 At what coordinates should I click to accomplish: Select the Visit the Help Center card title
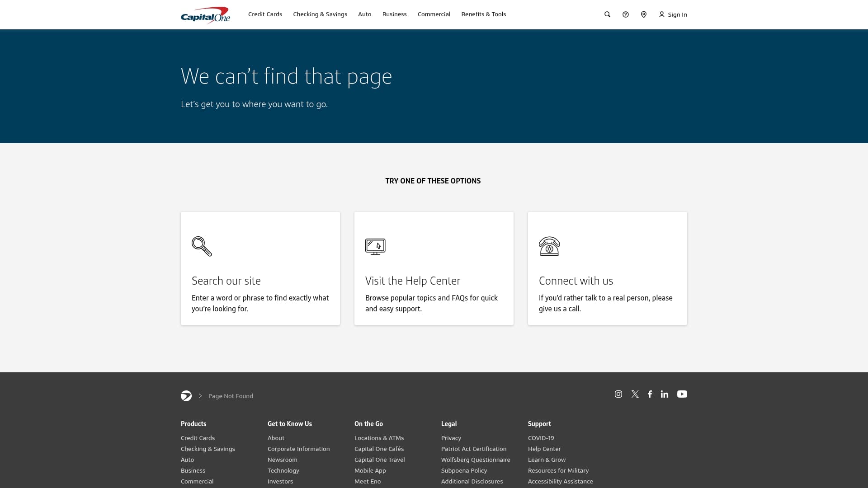[x=413, y=281]
